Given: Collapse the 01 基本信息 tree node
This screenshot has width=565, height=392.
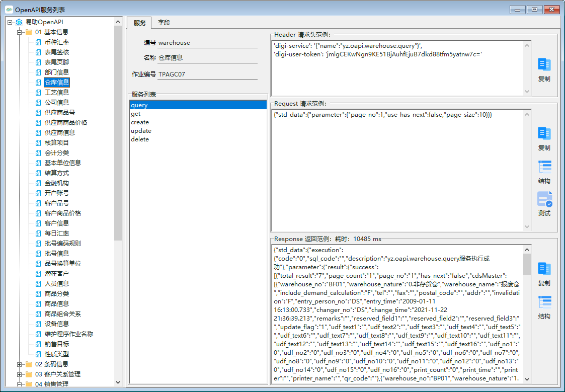Looking at the screenshot, I should click(x=20, y=32).
